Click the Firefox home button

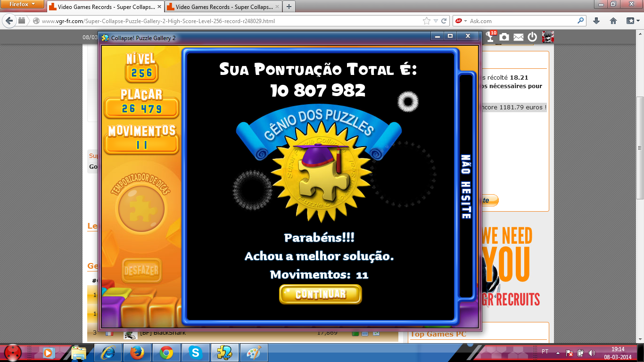(x=613, y=21)
